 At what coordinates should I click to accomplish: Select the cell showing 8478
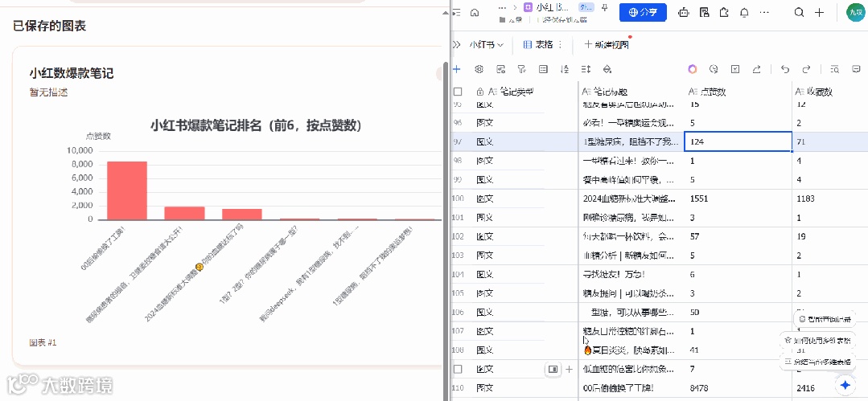pos(738,387)
